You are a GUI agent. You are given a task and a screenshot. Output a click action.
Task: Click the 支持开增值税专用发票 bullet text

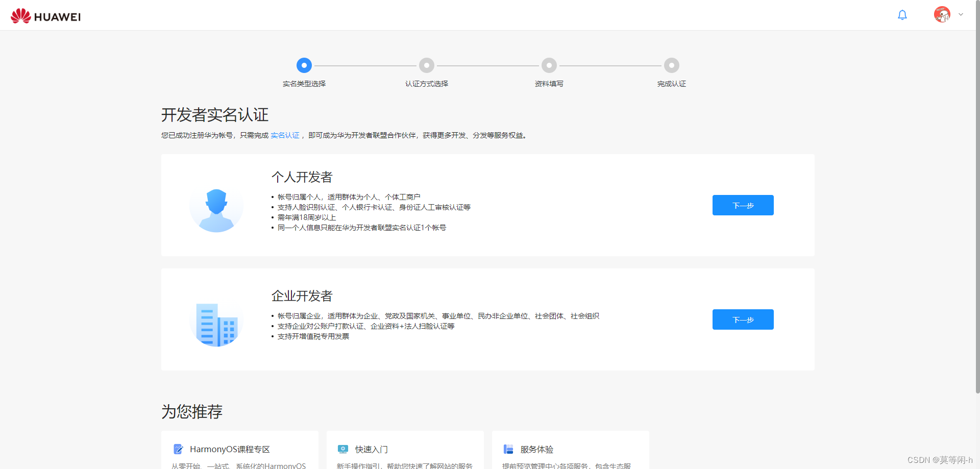tap(313, 336)
